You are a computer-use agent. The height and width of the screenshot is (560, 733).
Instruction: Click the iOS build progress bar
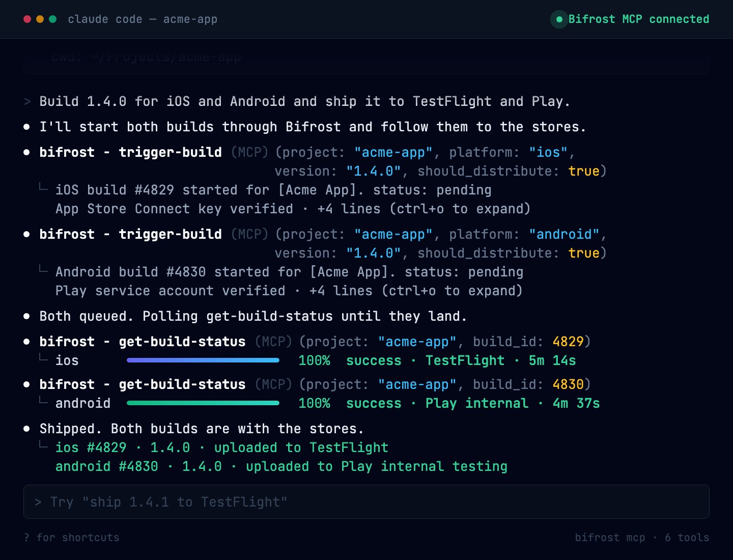coord(203,360)
